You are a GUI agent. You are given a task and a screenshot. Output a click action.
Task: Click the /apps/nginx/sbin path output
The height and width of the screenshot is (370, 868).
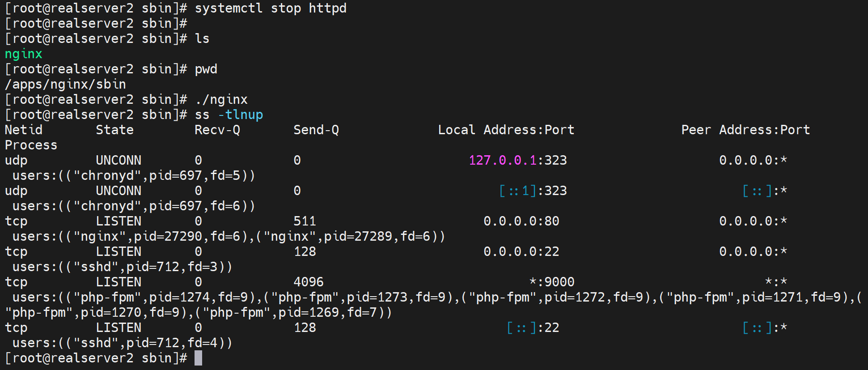click(65, 85)
